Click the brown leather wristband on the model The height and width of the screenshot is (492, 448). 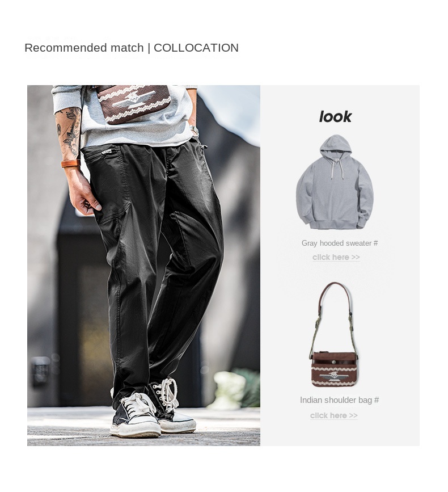click(x=70, y=163)
